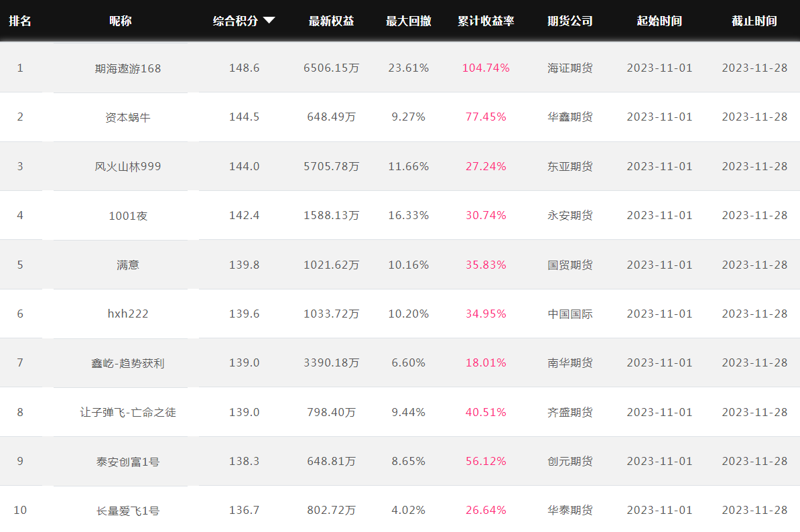This screenshot has width=800, height=532.
Task: Click drawdown value 4.02%
Action: coord(409,510)
